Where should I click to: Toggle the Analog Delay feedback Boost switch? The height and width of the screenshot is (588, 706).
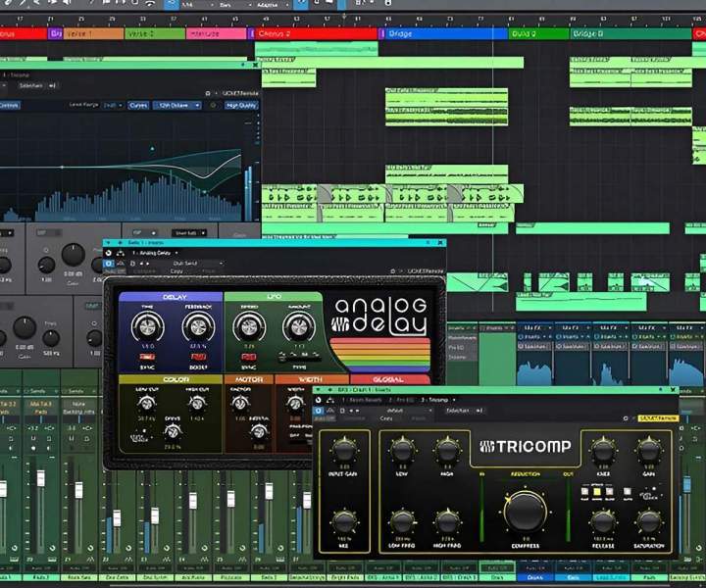pyautogui.click(x=198, y=357)
